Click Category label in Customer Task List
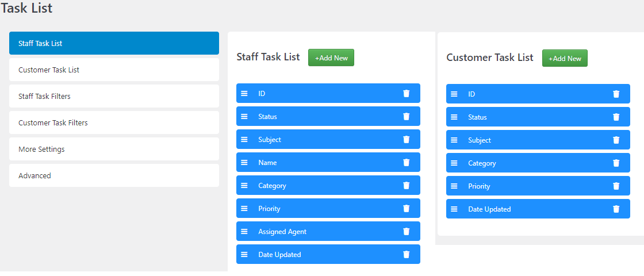Viewport: 644px width, 276px height. coord(482,163)
